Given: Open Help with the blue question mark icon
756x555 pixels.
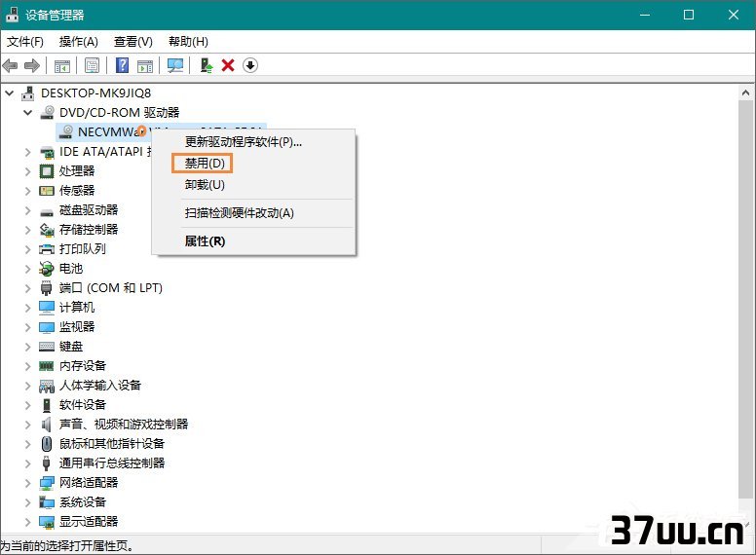Looking at the screenshot, I should (x=123, y=65).
